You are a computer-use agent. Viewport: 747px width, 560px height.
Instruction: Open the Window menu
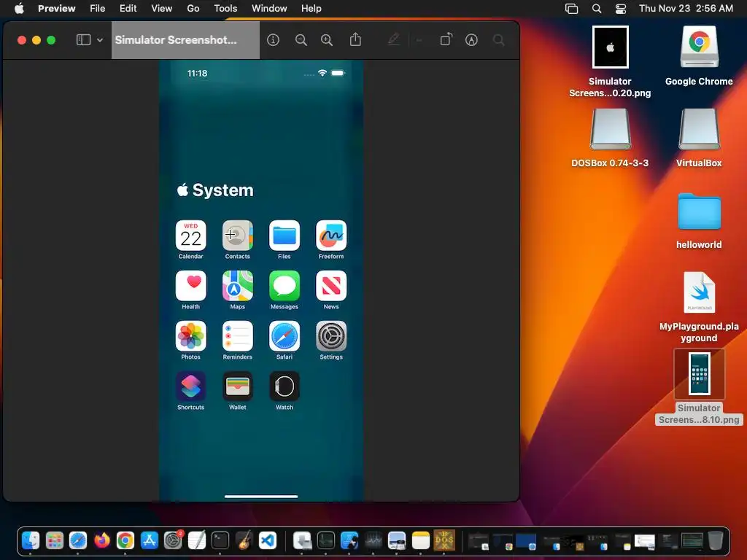[x=269, y=8]
